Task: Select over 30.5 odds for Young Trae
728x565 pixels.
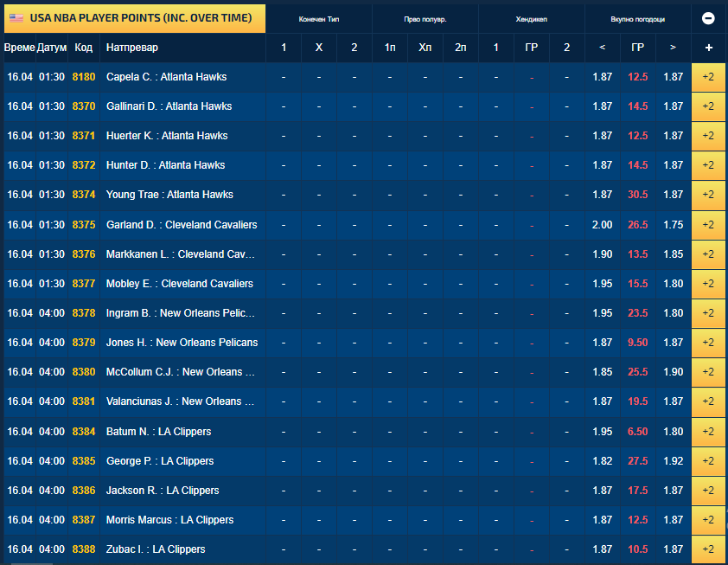Action: point(674,195)
